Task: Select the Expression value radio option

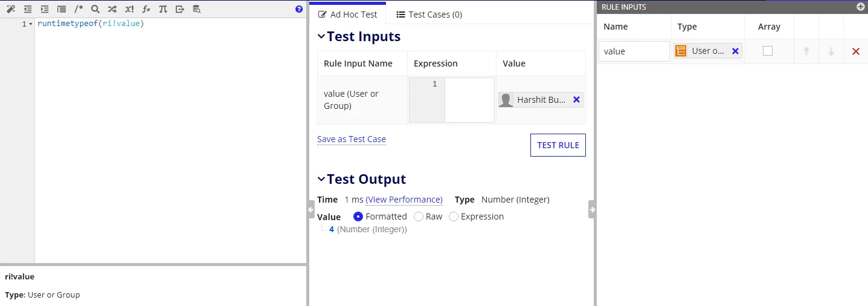Action: [454, 216]
